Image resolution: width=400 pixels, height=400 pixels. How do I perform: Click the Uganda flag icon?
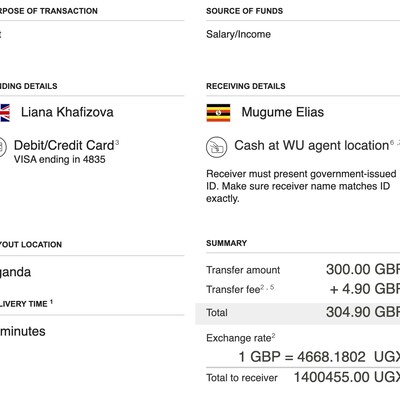coord(218,113)
